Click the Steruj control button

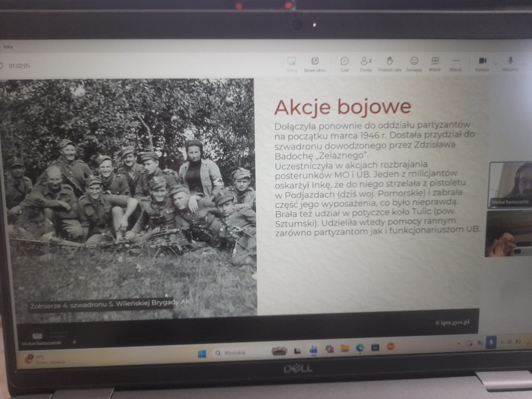291,63
